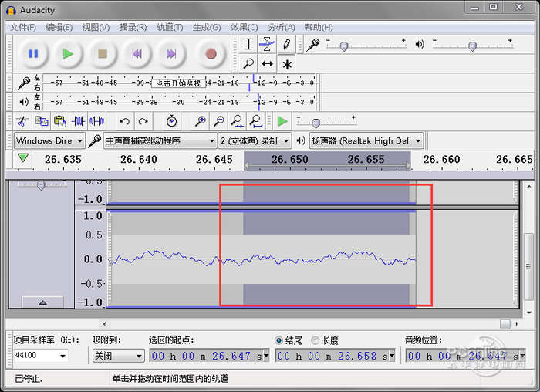540x392 pixels.
Task: Open the Windows Dire audio host dropdown
Action: (49, 140)
